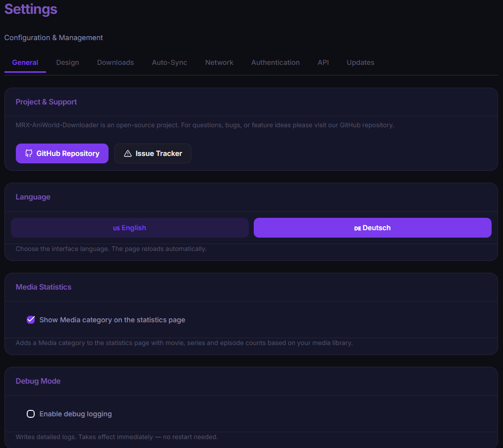Viewport: 503px width, 448px height.
Task: Open the GitHub Repository button
Action: point(62,153)
